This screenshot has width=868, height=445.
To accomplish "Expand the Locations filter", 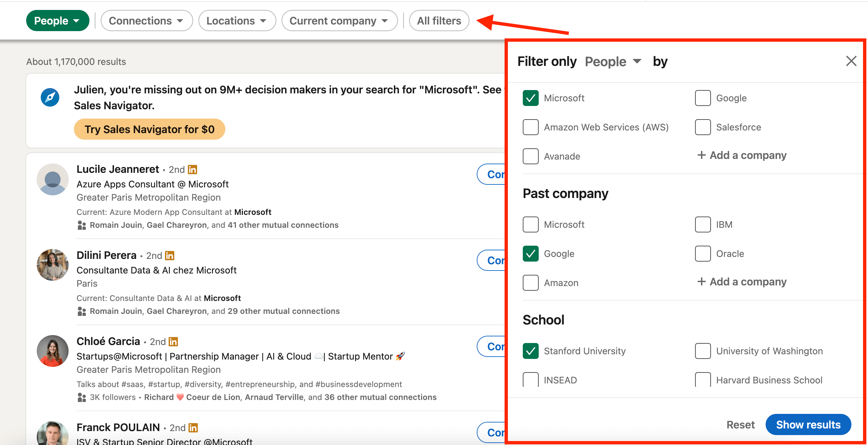I will pyautogui.click(x=237, y=21).
